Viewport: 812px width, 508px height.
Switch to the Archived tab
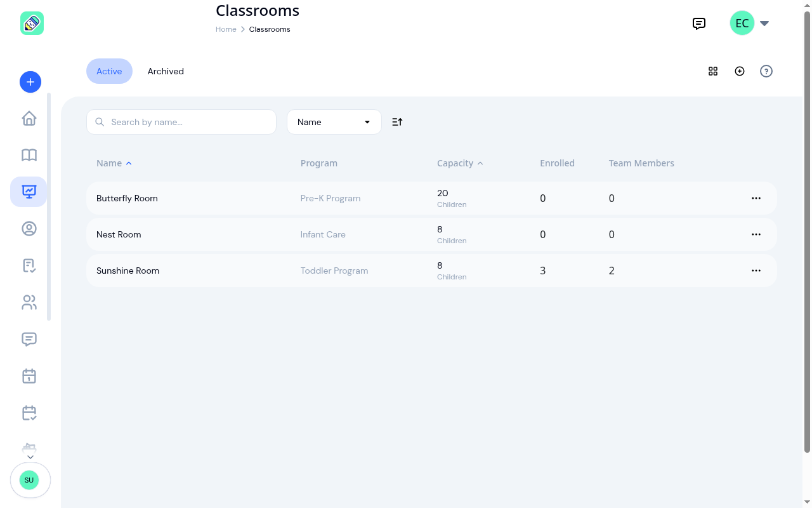coord(166,71)
